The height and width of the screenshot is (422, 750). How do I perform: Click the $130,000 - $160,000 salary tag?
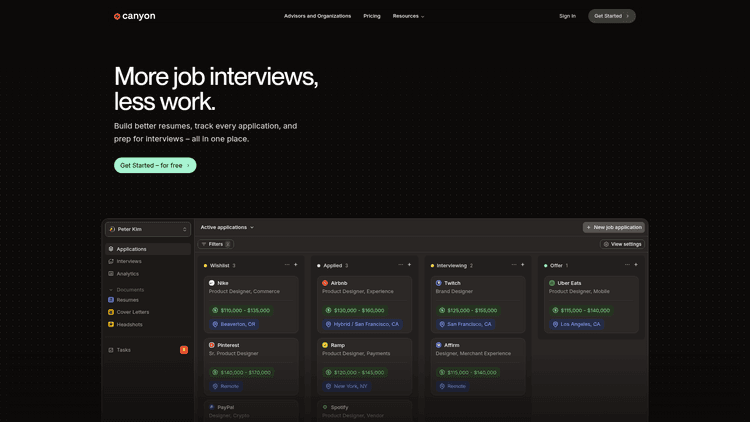pyautogui.click(x=355, y=311)
